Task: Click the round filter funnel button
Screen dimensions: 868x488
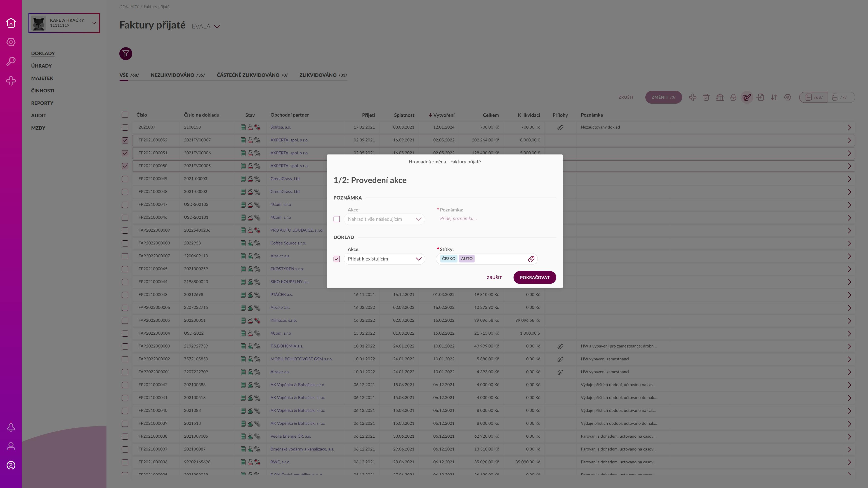Action: click(x=126, y=54)
